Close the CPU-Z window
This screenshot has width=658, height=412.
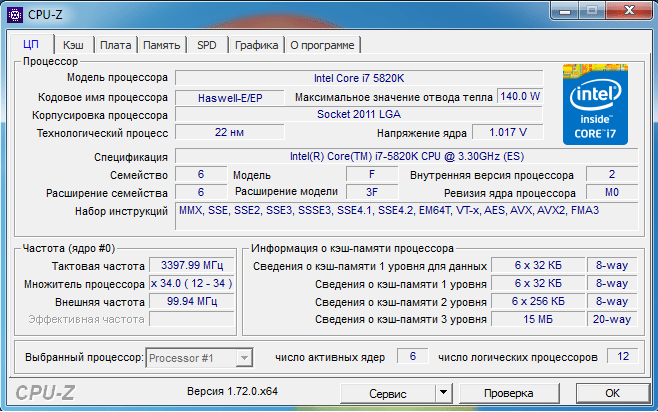(x=630, y=10)
